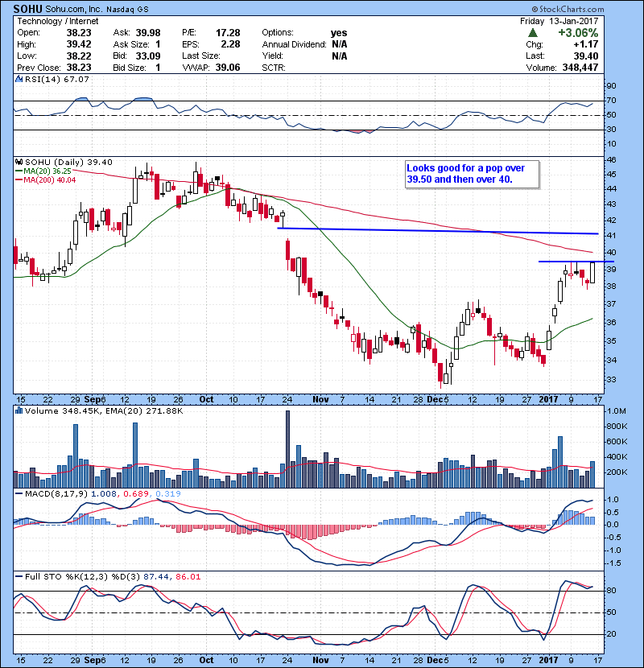This screenshot has width=644, height=668.
Task: Click the candlestick icon beside SOHU (Daily)
Action: (19, 162)
